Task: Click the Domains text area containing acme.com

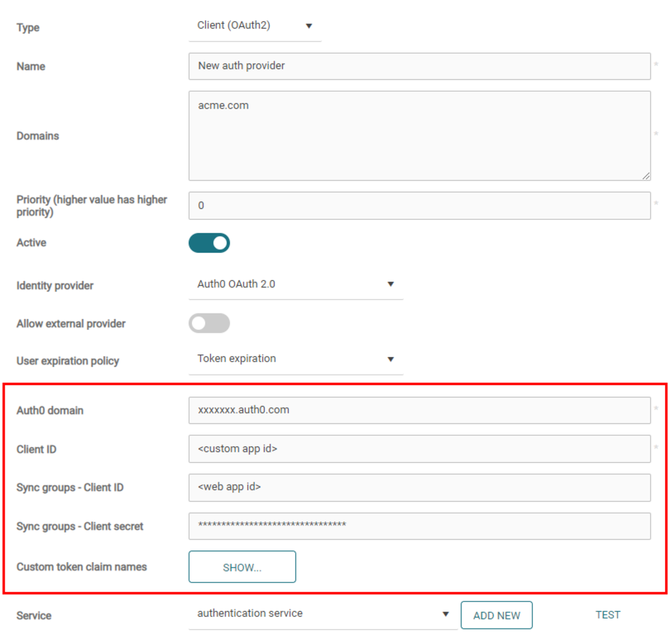Action: (420, 136)
